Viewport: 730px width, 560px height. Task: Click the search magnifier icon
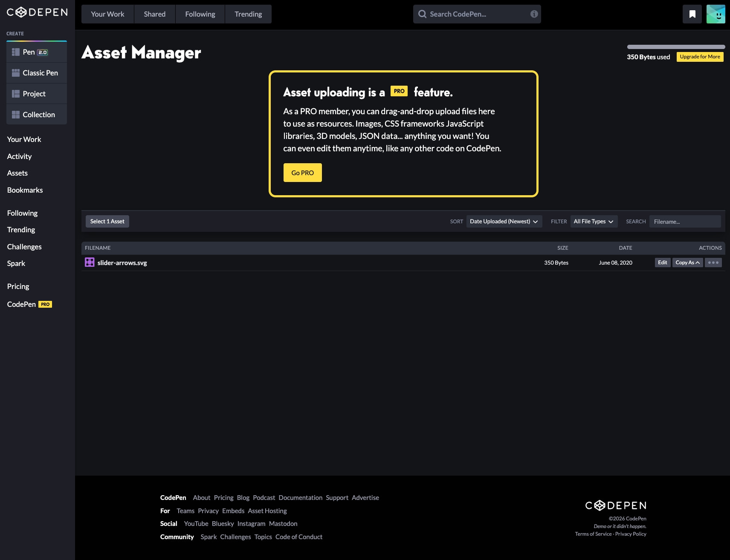(x=422, y=14)
